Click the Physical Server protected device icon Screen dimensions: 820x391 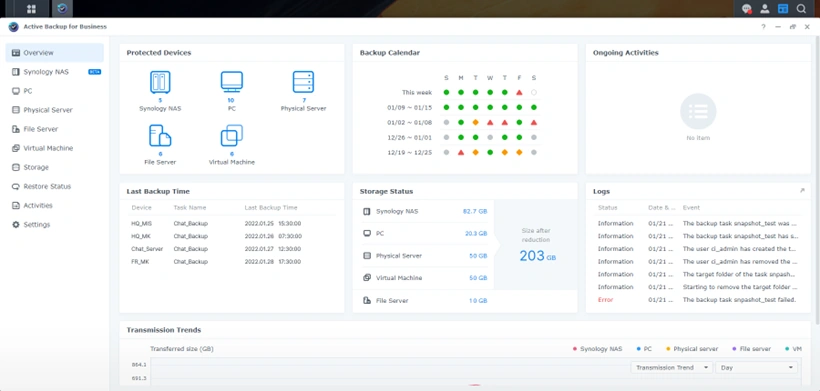pos(303,83)
